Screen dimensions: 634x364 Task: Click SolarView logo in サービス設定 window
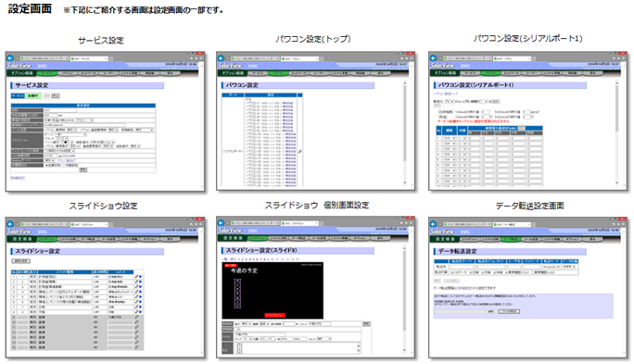[19, 66]
